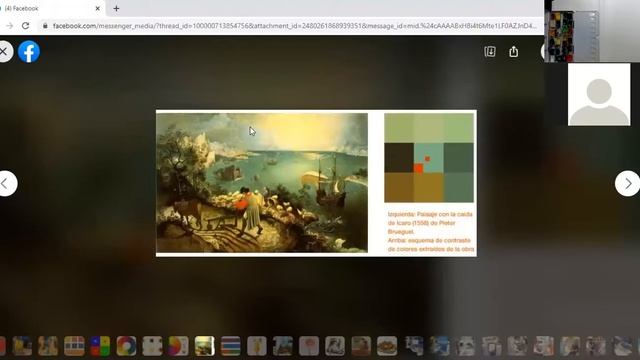The height and width of the screenshot is (360, 640).
Task: Reload the page in the browser
Action: (25, 26)
